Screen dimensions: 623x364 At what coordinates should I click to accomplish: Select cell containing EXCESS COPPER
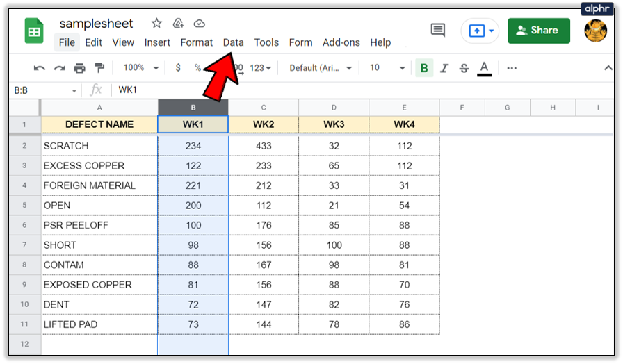pos(99,166)
